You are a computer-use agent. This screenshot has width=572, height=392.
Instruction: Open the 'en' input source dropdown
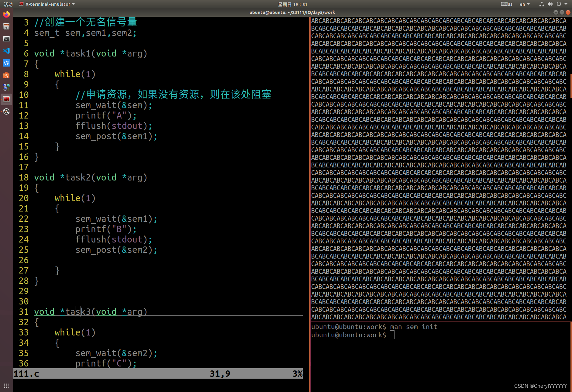pyautogui.click(x=525, y=4)
